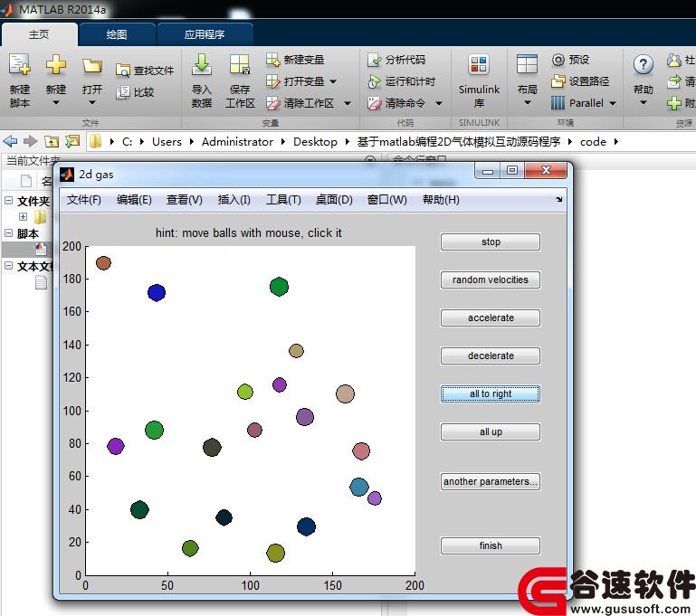Click the finish button
The height and width of the screenshot is (616, 696).
click(x=491, y=546)
